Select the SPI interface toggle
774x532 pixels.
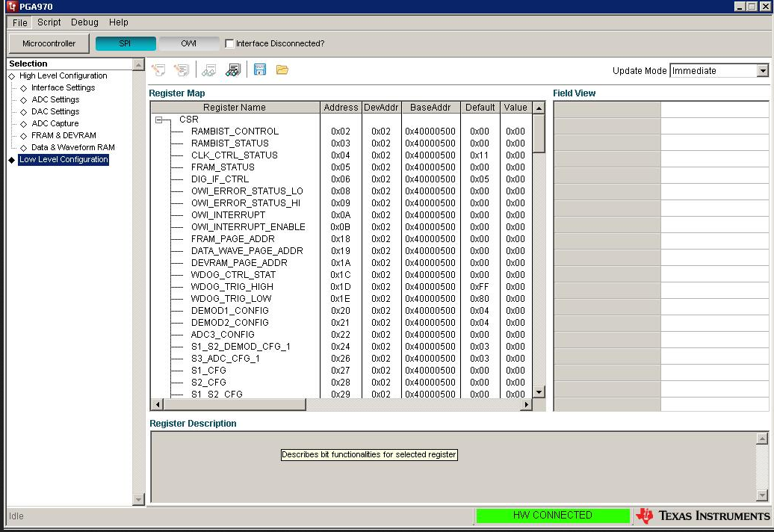[126, 43]
